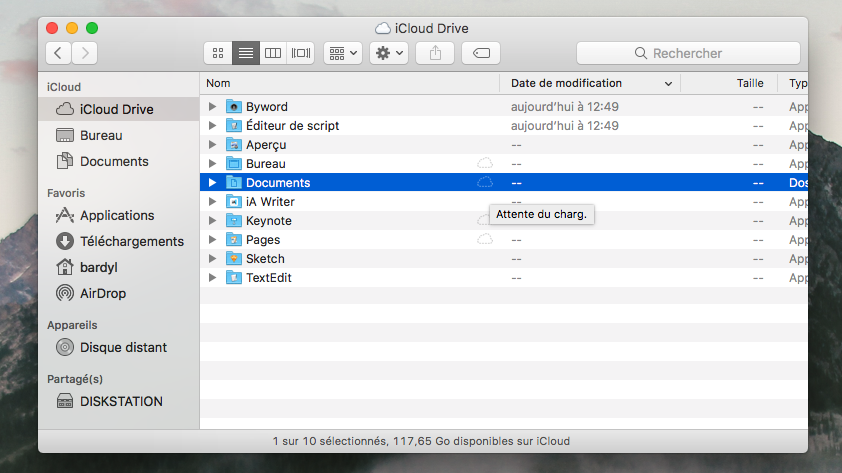
Task: Click the Keynote folder icon
Action: click(x=234, y=221)
